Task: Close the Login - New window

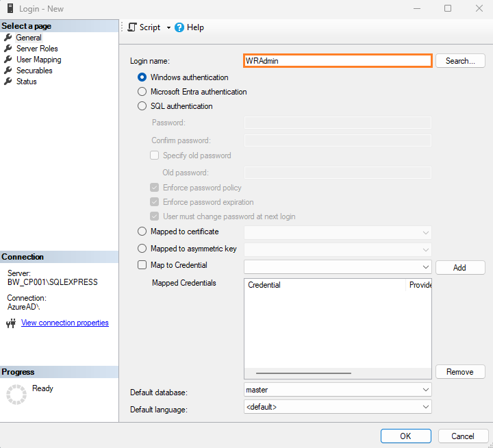Action: coord(479,8)
